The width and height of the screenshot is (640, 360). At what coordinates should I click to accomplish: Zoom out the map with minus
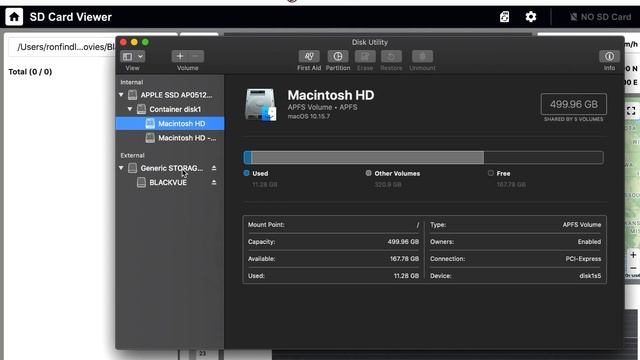click(633, 268)
